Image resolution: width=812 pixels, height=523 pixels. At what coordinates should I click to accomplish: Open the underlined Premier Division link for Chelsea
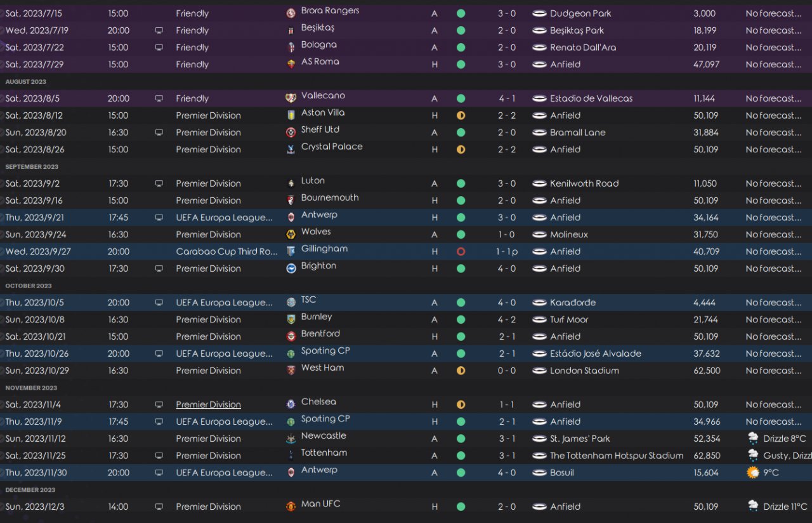(x=208, y=404)
